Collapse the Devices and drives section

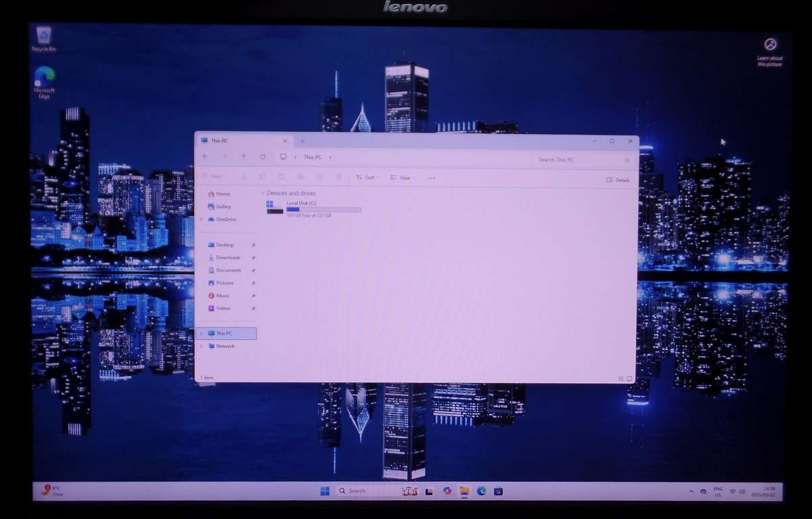coord(263,193)
